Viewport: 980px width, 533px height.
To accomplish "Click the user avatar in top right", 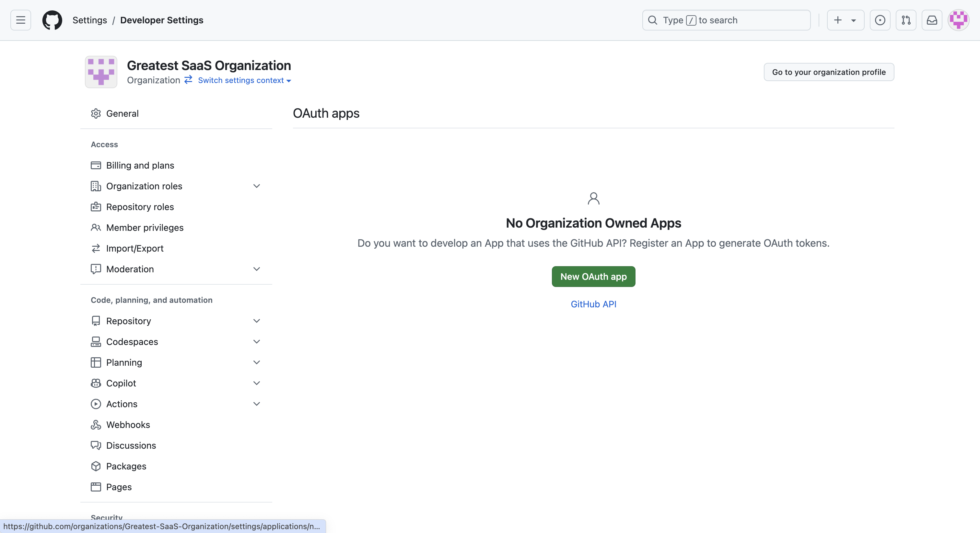I will (x=958, y=20).
